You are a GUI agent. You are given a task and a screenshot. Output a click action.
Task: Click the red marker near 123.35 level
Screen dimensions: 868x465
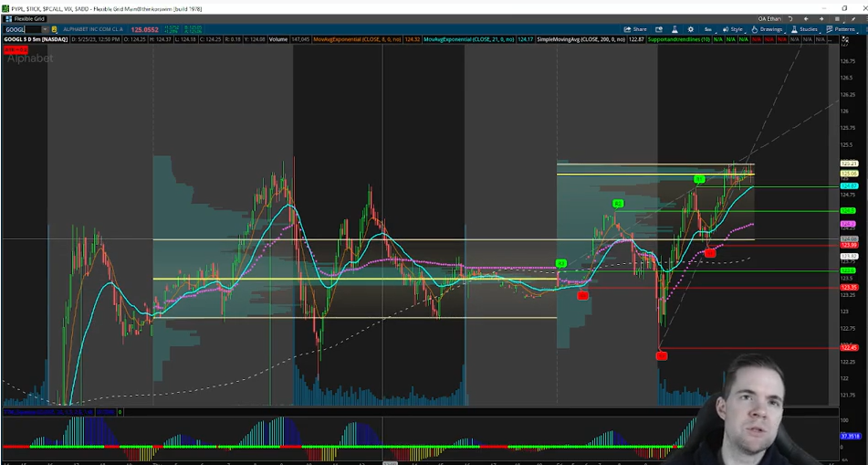582,295
